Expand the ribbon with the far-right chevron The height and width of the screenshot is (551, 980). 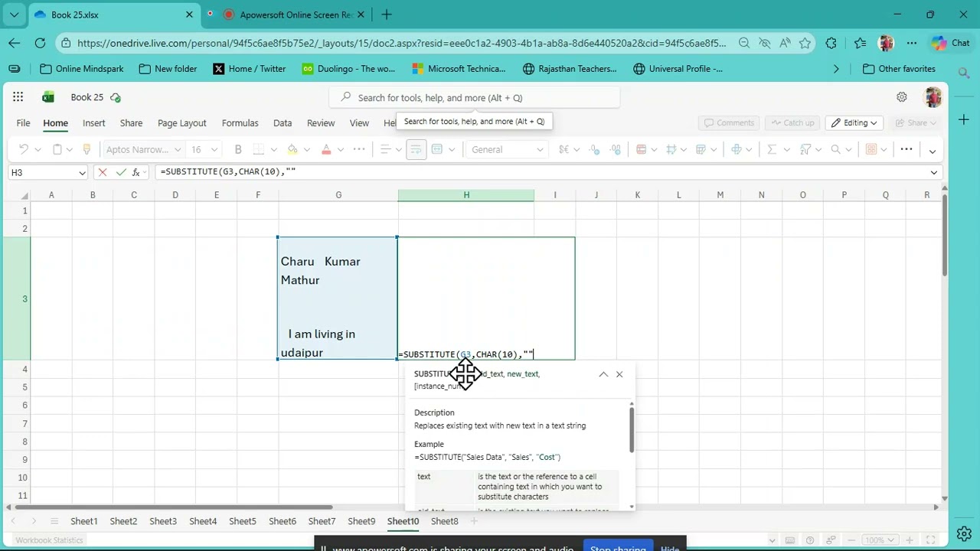pyautogui.click(x=932, y=151)
